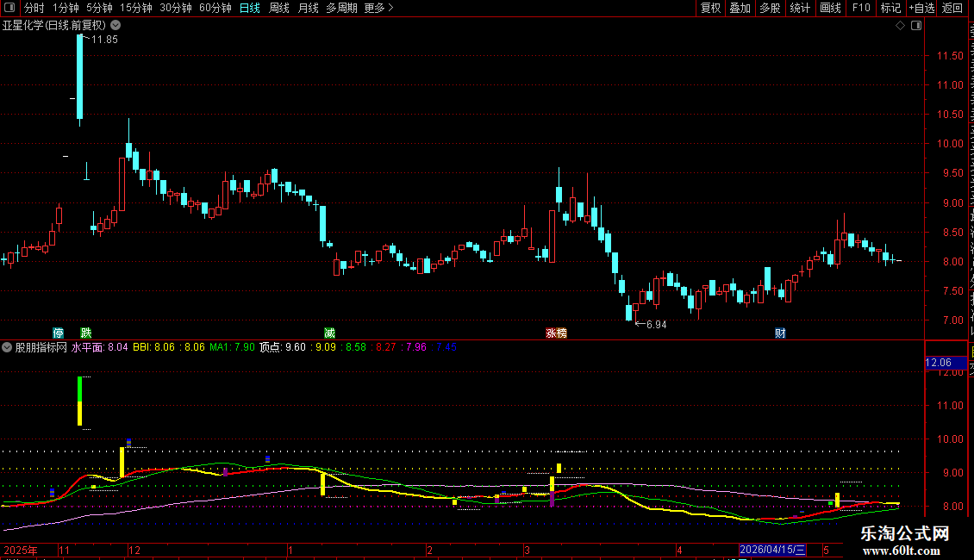Click 返回 to go back
Image resolution: width=974 pixels, height=560 pixels.
pos(952,8)
